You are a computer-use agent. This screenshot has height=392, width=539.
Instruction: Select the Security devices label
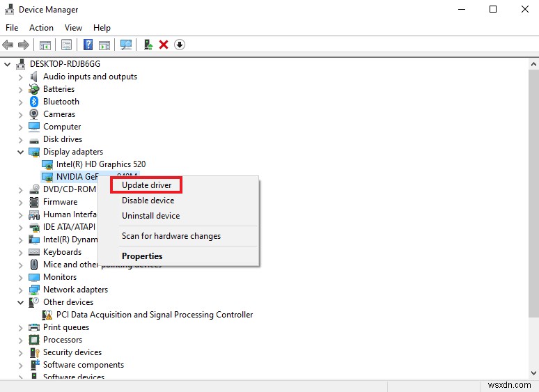coord(72,352)
